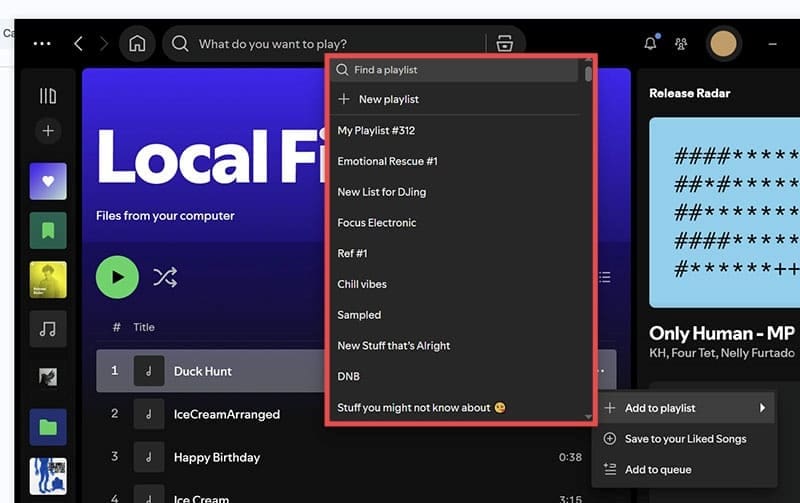Screen dimensions: 800x503
Task: Select the Chill vibes playlist
Action: tap(362, 284)
